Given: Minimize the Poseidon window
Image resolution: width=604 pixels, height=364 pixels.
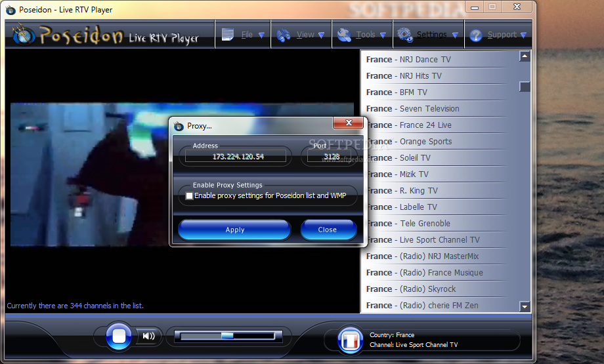Looking at the screenshot, I should [475, 7].
